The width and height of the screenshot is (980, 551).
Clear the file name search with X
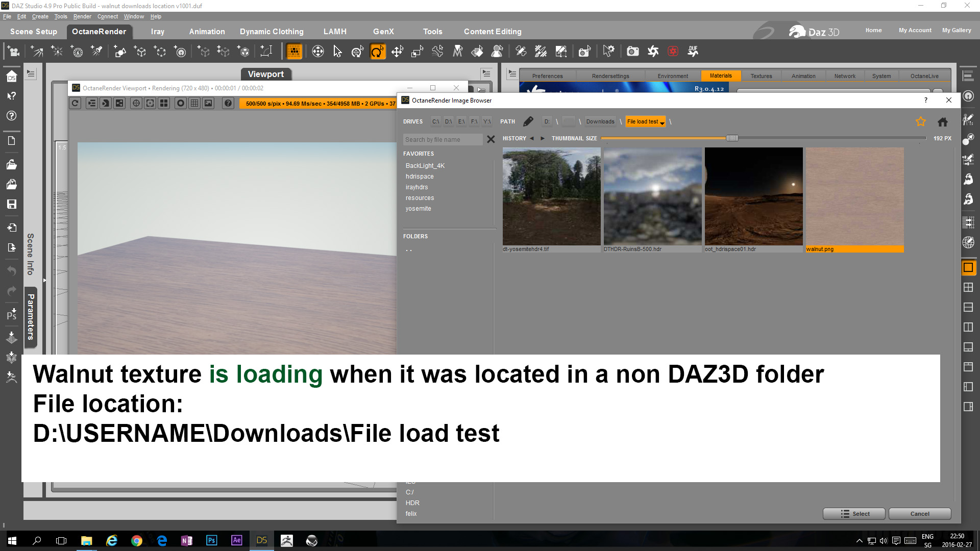(491, 139)
